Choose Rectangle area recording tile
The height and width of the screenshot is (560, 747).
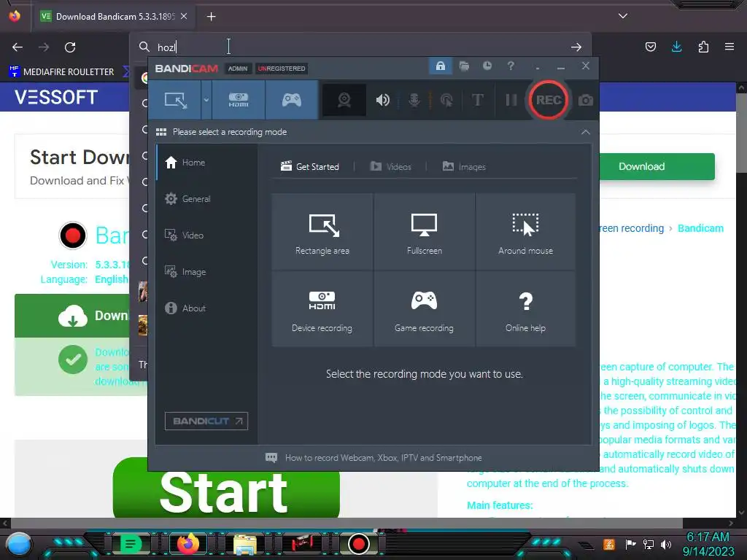point(322,232)
